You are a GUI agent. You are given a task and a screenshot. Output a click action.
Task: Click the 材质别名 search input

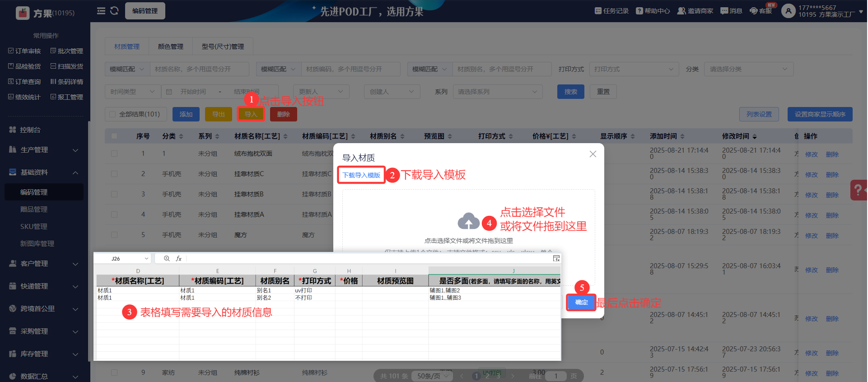(502, 69)
